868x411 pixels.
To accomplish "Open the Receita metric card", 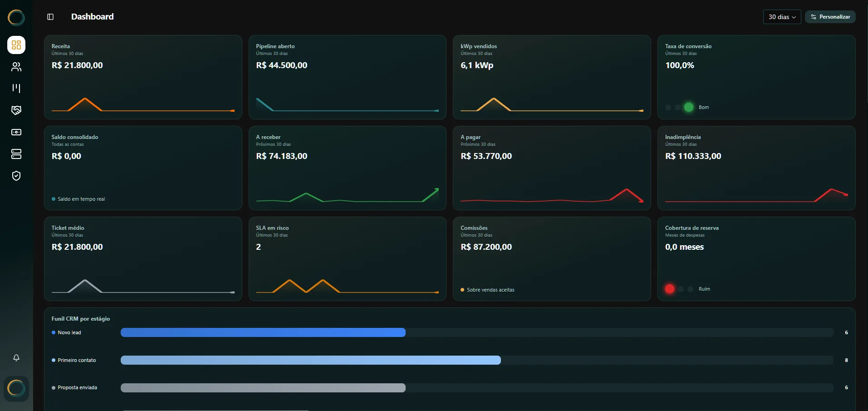I will click(x=143, y=77).
